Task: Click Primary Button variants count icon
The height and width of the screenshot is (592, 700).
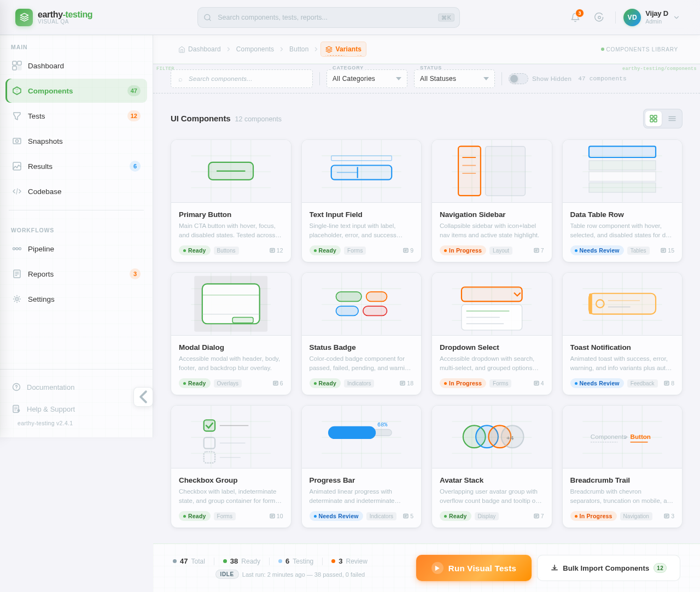Action: pos(272,250)
